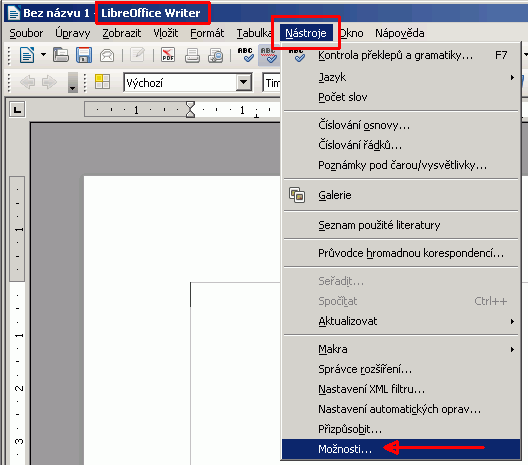This screenshot has width=528, height=465.
Task: Toggle the automatic spell check button
Action: coord(268,55)
